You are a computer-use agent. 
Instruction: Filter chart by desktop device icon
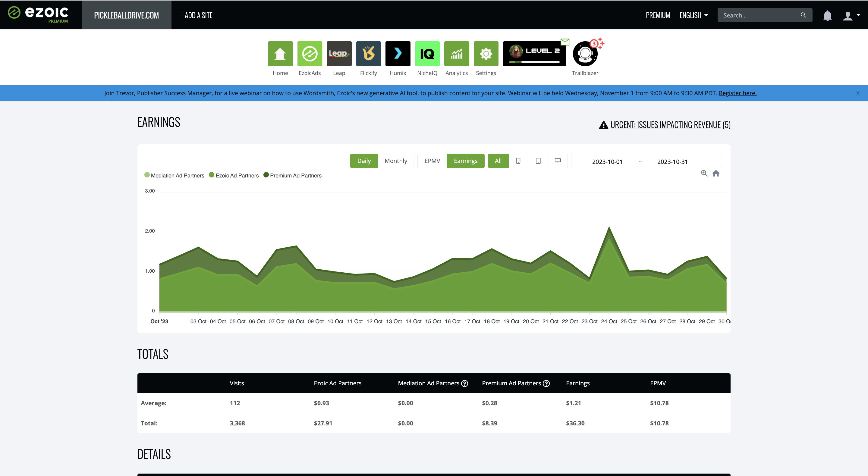[x=558, y=161]
